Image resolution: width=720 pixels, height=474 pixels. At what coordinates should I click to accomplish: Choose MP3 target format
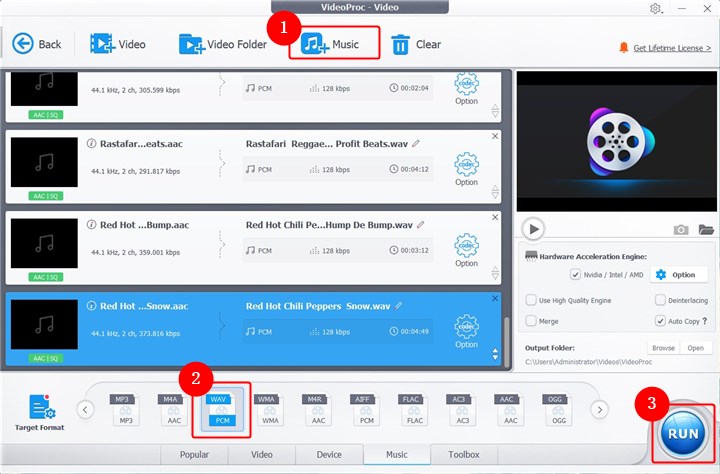tap(124, 409)
